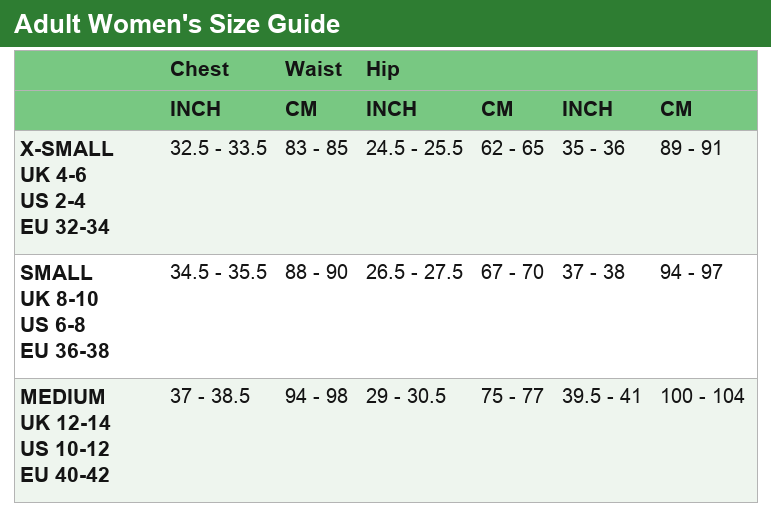771x530 pixels.
Task: Click the Adult Women's Size Guide title
Action: coord(177,24)
